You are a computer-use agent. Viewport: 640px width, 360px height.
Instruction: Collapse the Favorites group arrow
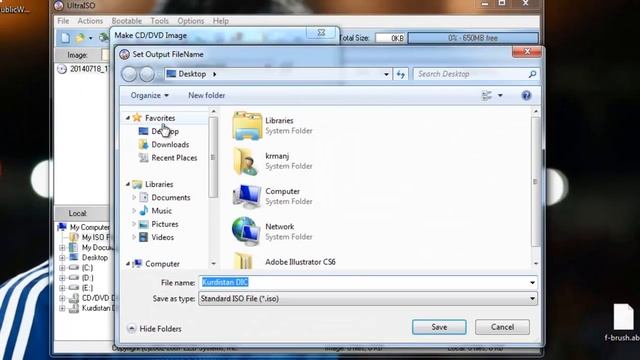point(128,118)
